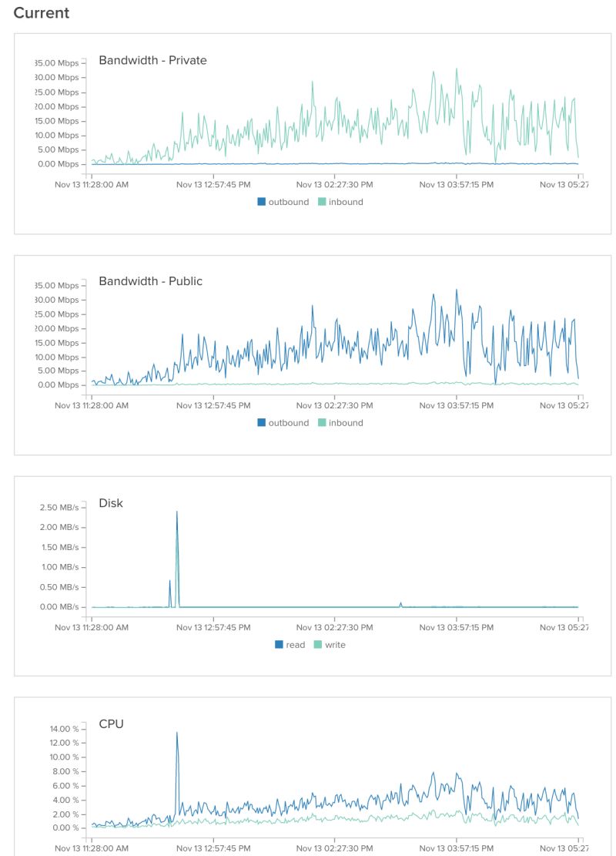Click the Nov 13 02:27:30 PM tick on Public chart
The image size is (616, 856).
(x=335, y=405)
